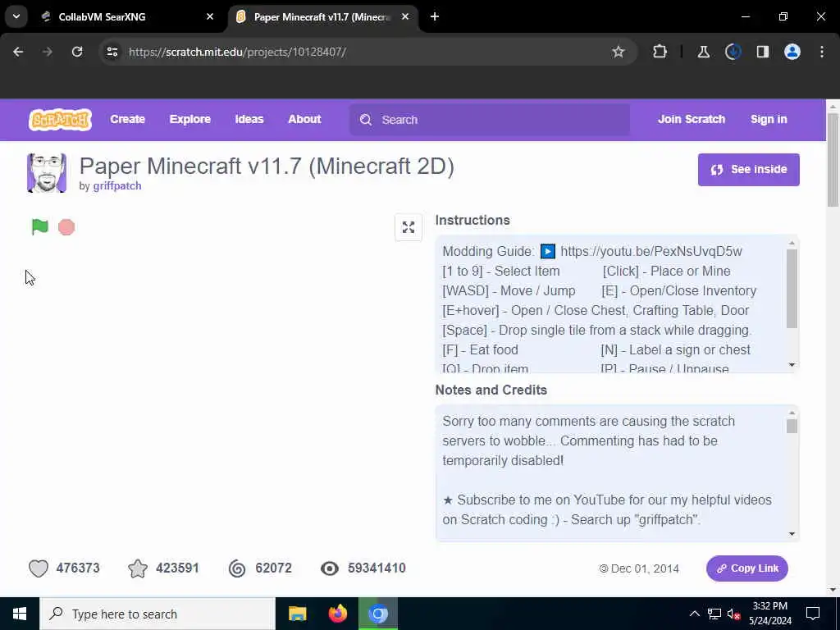840x630 pixels.
Task: Click the Scratch search field
Action: pos(490,120)
